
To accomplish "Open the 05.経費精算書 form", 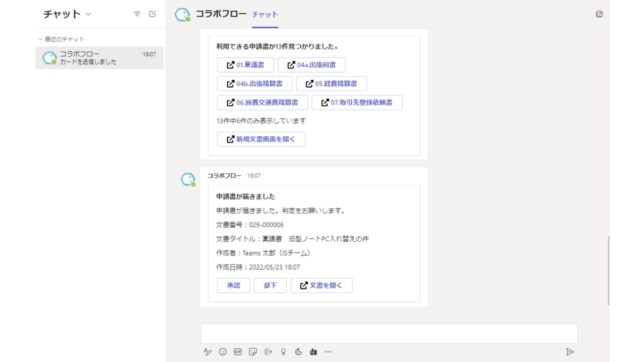I will pyautogui.click(x=331, y=84).
